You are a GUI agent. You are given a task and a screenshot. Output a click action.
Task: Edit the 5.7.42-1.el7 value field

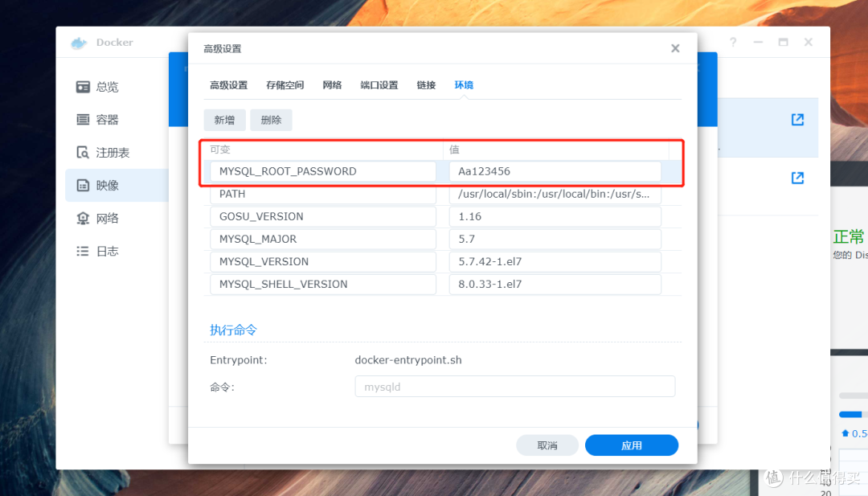point(555,262)
